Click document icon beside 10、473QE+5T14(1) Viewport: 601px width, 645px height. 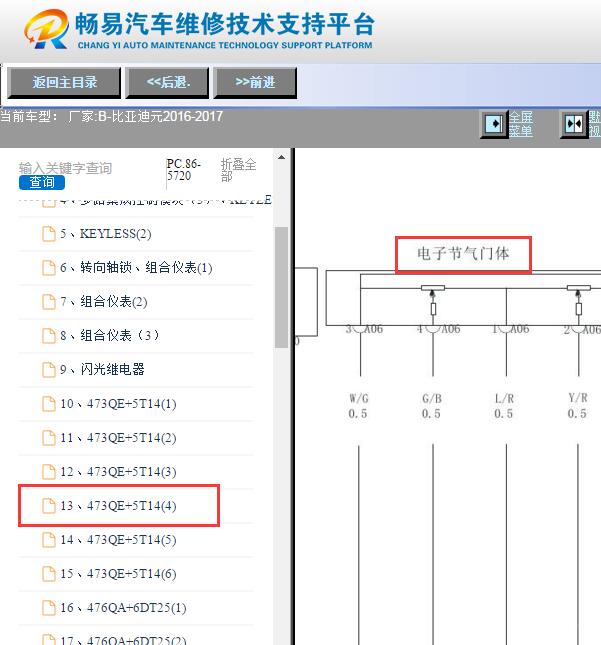click(x=49, y=404)
